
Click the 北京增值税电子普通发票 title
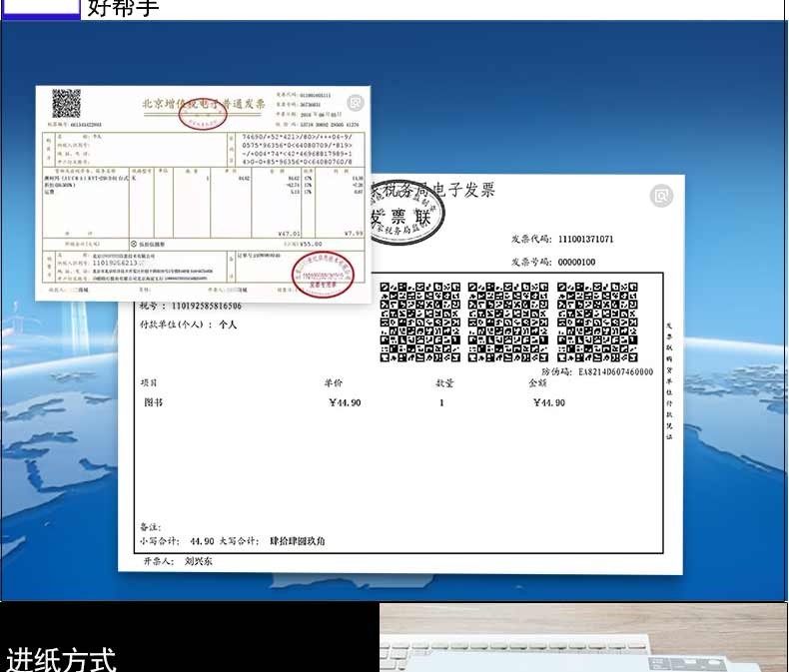click(204, 104)
